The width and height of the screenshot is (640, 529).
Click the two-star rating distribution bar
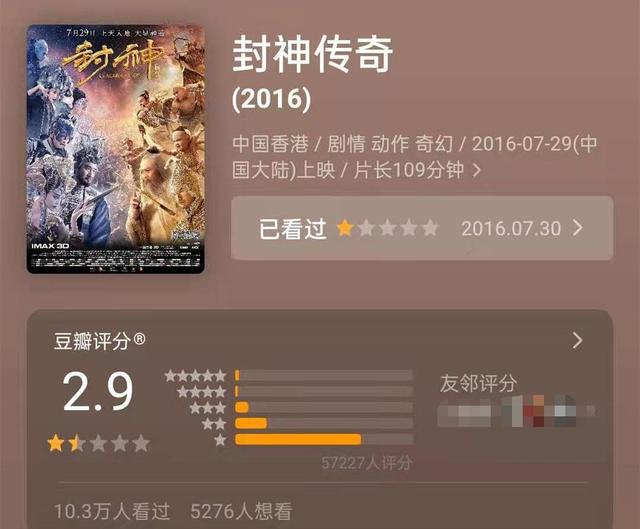pos(324,423)
